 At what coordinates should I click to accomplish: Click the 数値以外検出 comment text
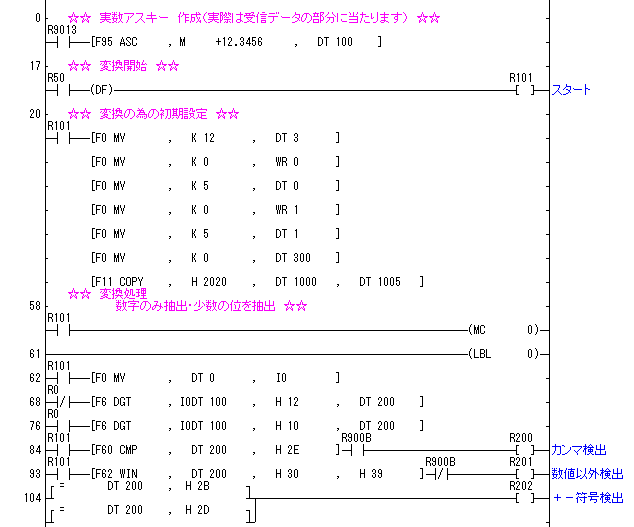(x=587, y=473)
